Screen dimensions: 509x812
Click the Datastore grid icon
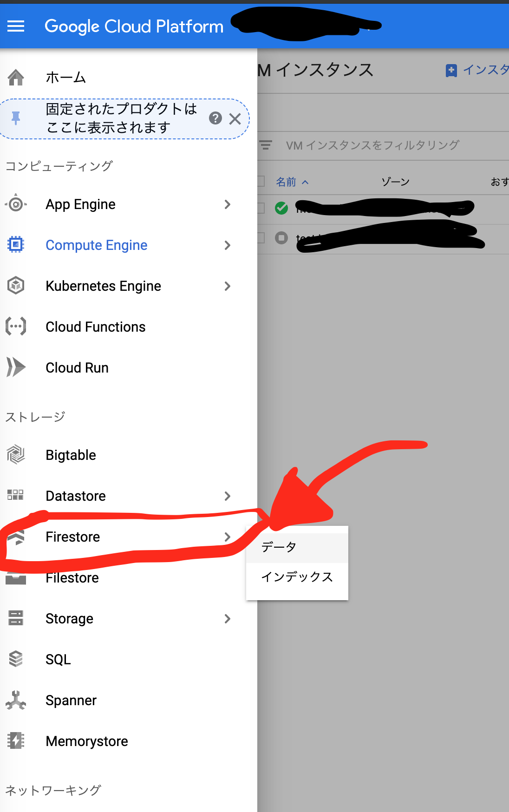(15, 495)
